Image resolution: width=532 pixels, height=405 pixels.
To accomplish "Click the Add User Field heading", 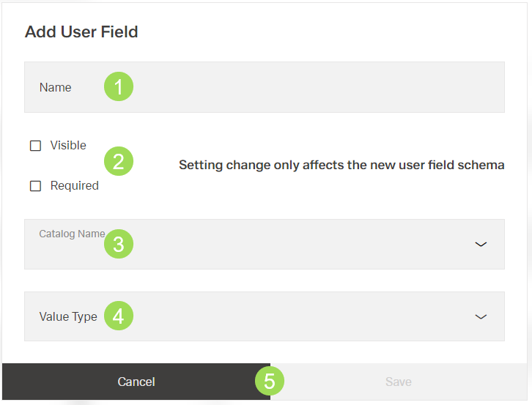I will [x=81, y=32].
